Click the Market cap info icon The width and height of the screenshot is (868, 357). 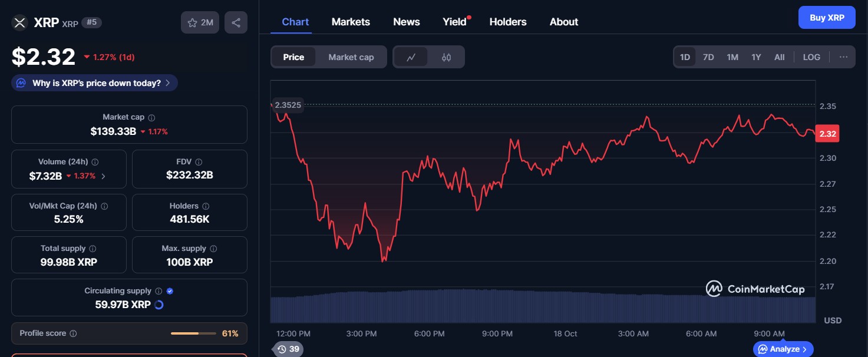(151, 118)
